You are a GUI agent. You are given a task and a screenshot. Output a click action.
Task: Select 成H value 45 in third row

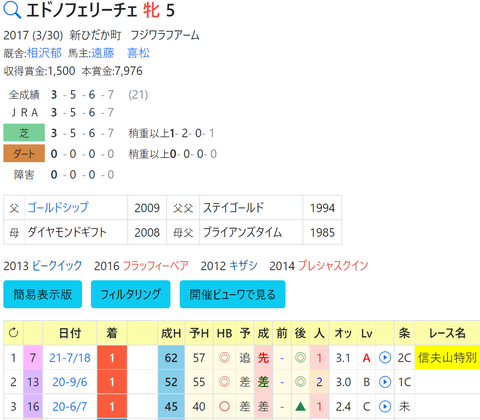[x=171, y=406]
